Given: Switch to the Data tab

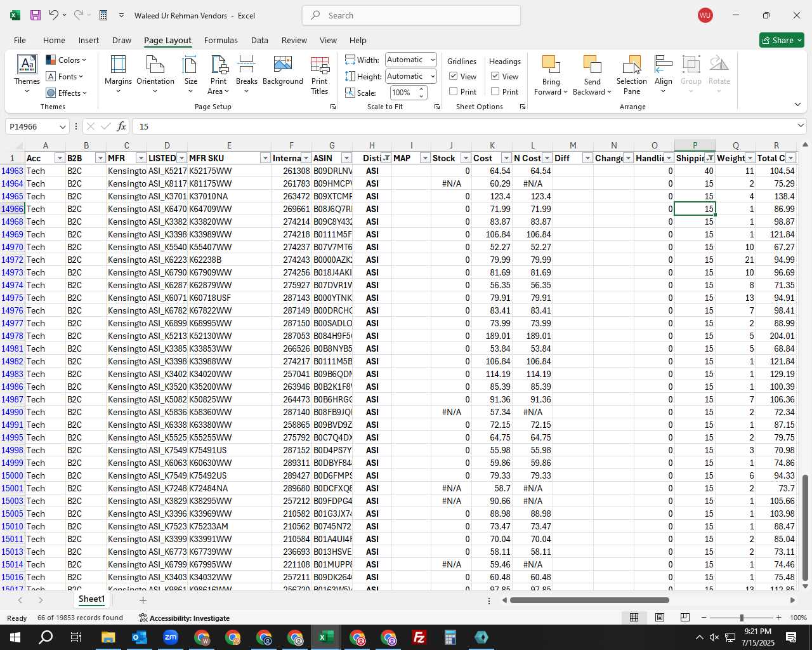Looking at the screenshot, I should coord(259,40).
